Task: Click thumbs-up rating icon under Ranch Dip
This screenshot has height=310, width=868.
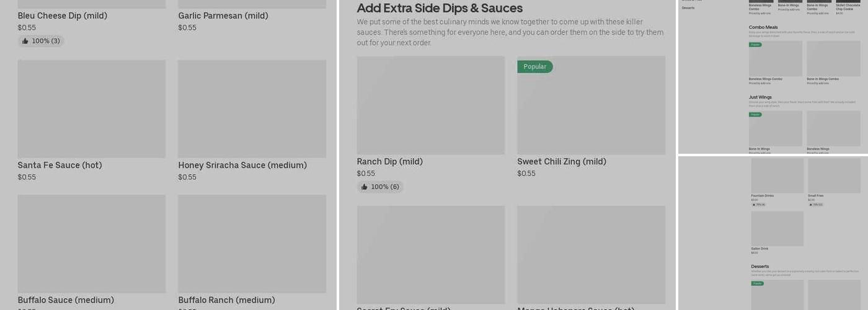Action: [365, 187]
